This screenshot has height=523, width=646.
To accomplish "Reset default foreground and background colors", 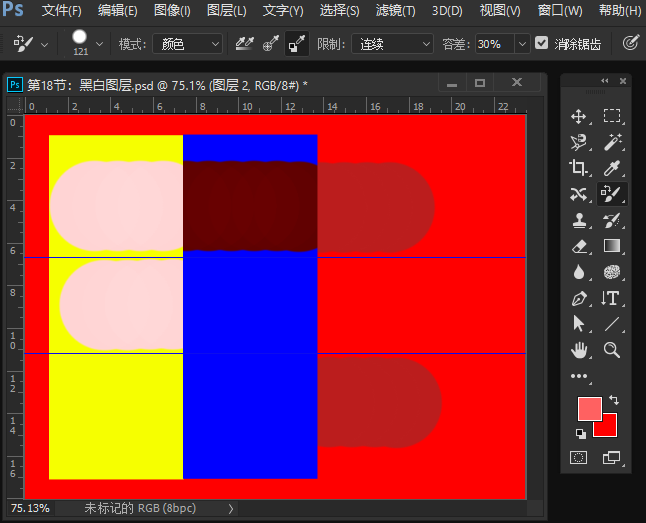I will (580, 433).
